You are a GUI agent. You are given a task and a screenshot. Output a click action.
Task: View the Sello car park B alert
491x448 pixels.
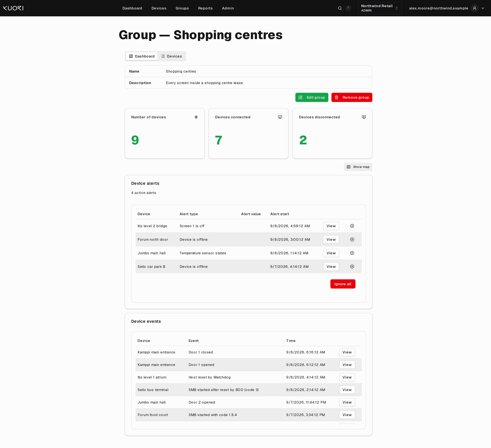[x=331, y=267]
